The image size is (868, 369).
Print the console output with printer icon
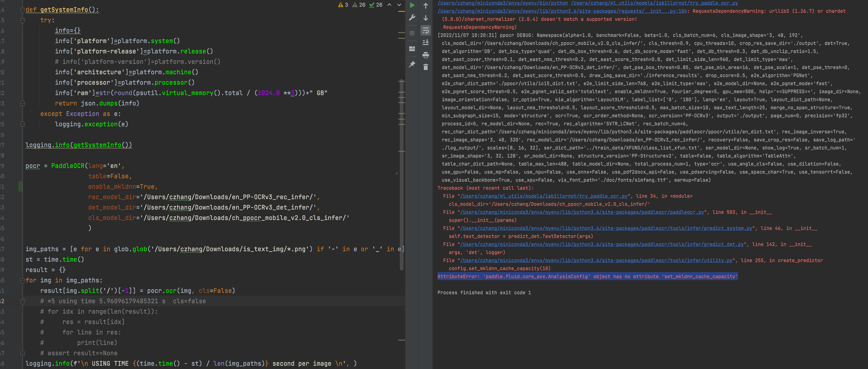tap(425, 55)
